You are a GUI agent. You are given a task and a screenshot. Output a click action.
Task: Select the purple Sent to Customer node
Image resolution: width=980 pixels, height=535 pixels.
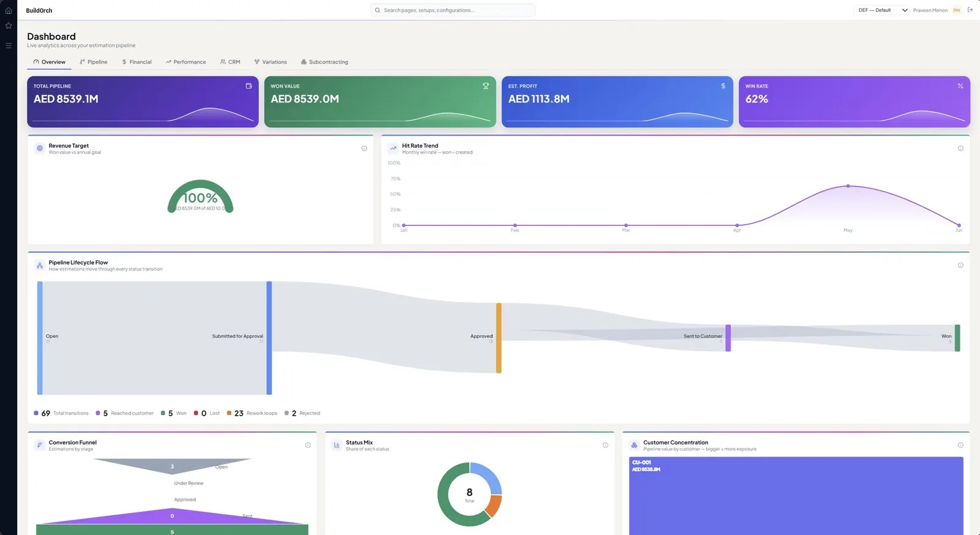coord(728,338)
